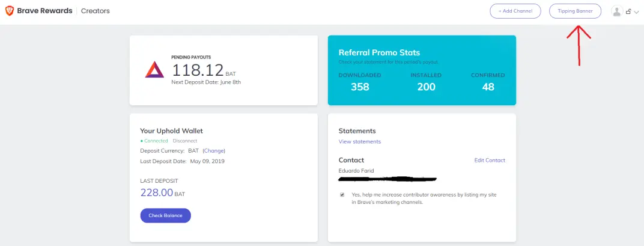The image size is (644, 246).
Task: Click the Edit Contact link
Action: click(490, 161)
